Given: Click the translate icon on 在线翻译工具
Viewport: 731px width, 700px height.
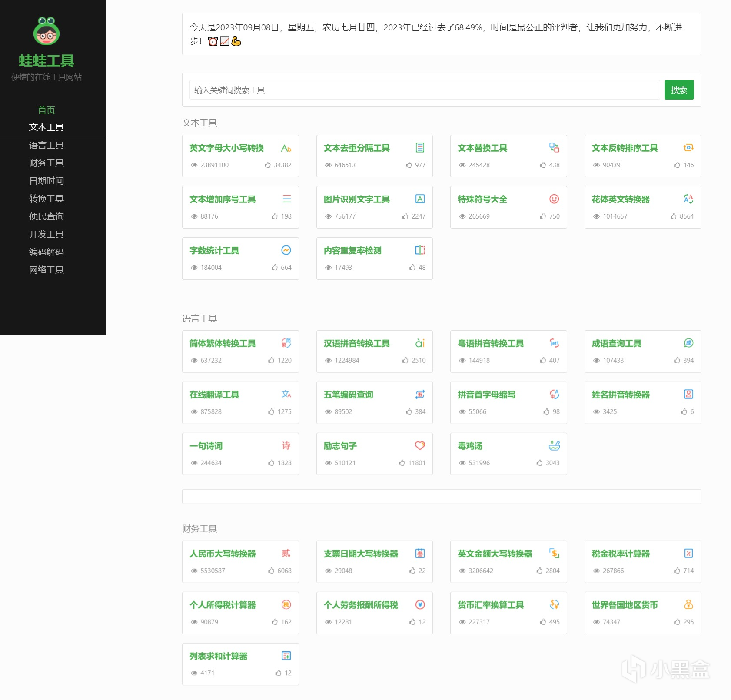Looking at the screenshot, I should tap(286, 394).
